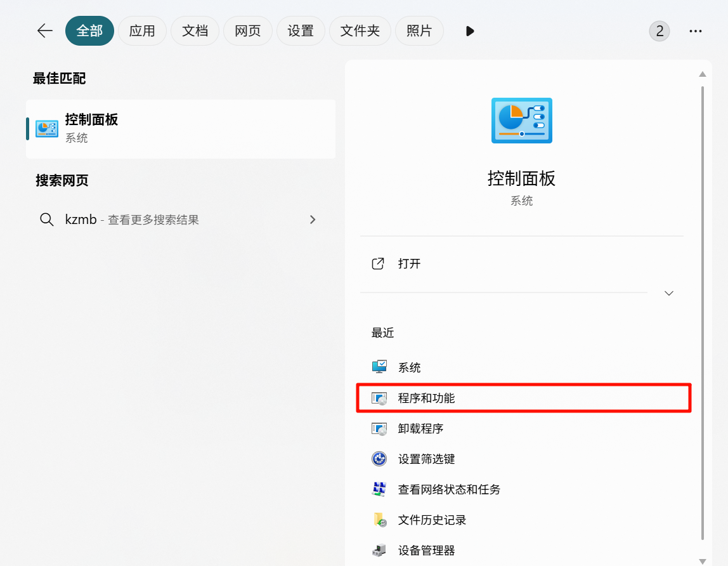
Task: Expand the kzmb web search chevron
Action: pyautogui.click(x=312, y=220)
